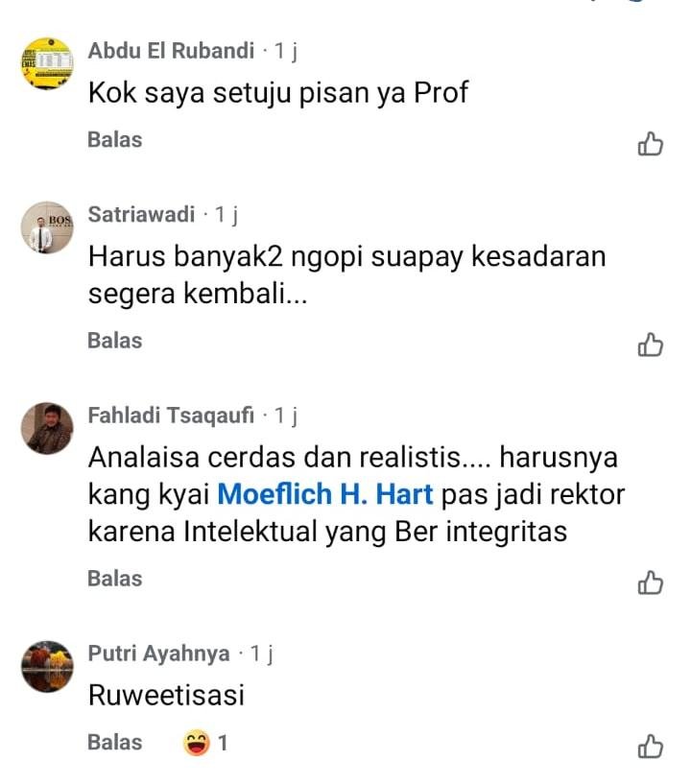691x784 pixels.
Task: Open tagged profile Moeflich H. Hart
Action: 325,494
